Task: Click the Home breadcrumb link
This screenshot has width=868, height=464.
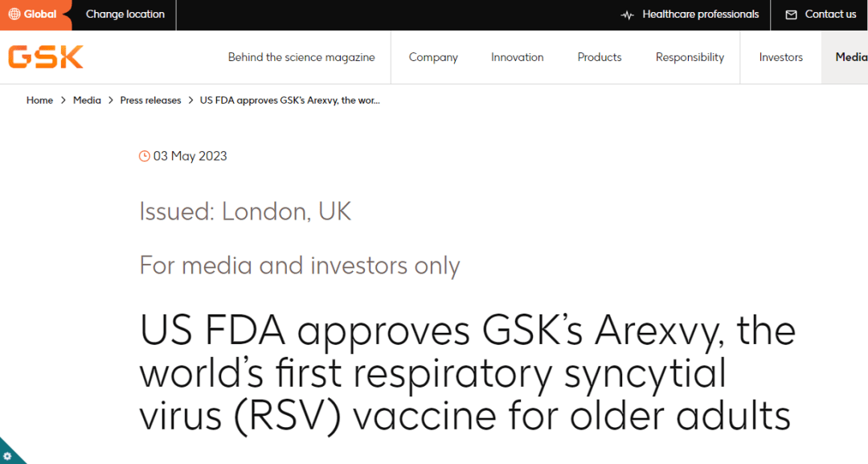Action: tap(39, 100)
